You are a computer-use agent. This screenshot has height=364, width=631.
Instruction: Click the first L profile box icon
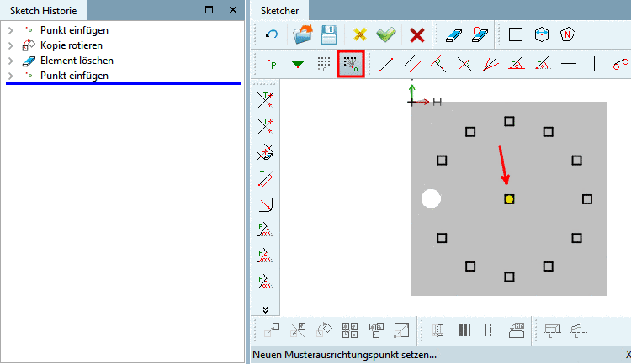[x=552, y=330]
